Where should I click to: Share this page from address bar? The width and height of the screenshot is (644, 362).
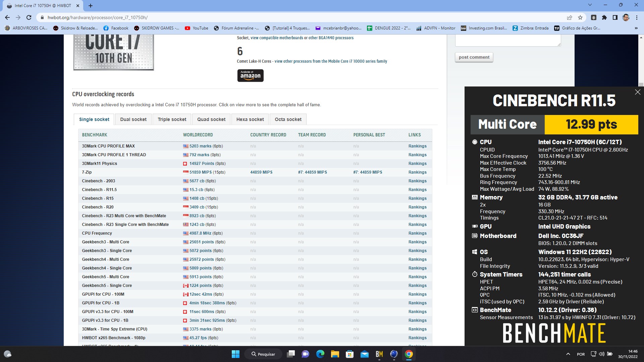pos(570,17)
